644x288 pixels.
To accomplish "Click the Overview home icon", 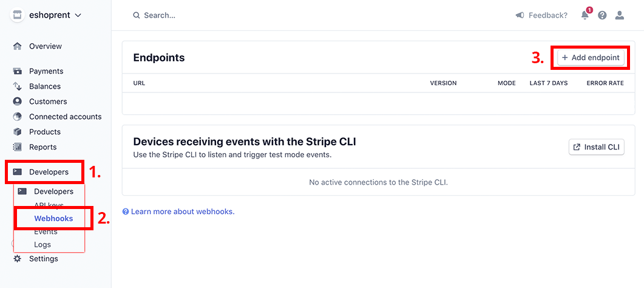I will coord(17,46).
